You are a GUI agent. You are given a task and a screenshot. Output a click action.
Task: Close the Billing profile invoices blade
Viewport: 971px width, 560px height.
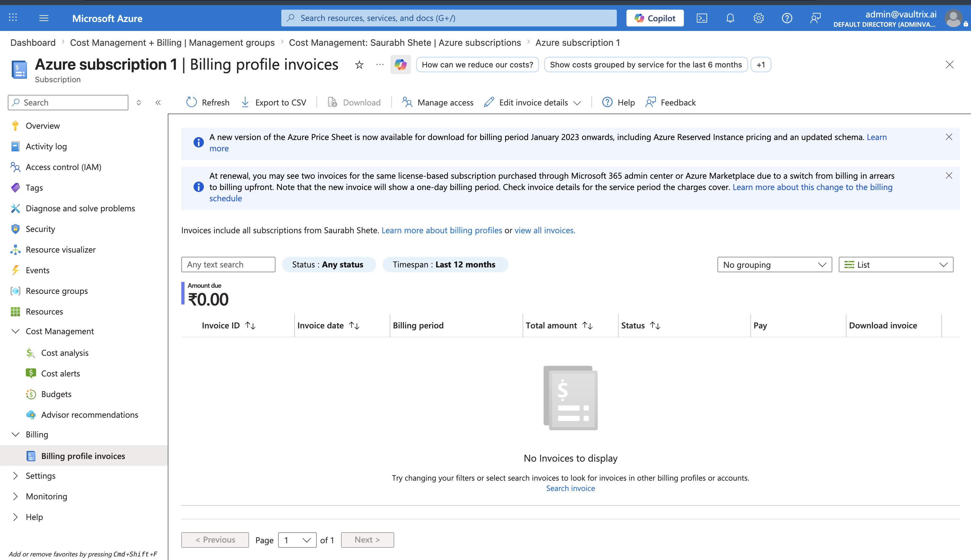point(949,65)
